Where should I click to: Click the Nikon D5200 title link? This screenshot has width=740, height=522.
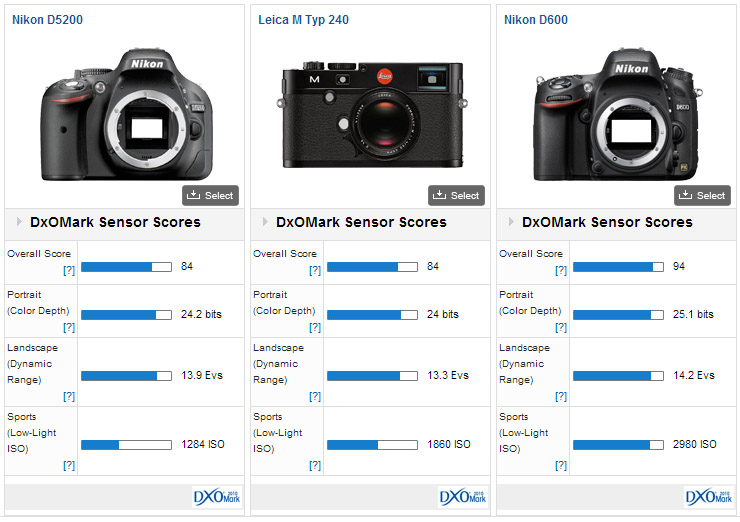pos(49,20)
